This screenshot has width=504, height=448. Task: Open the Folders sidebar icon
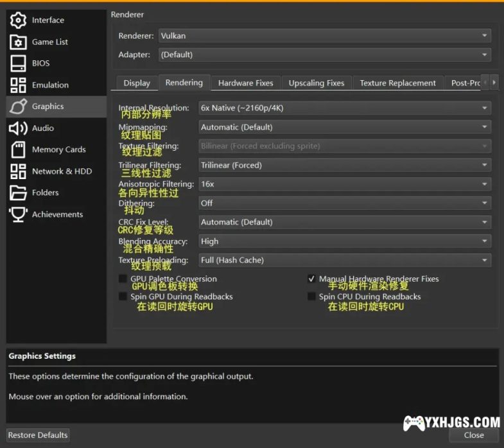(x=18, y=193)
